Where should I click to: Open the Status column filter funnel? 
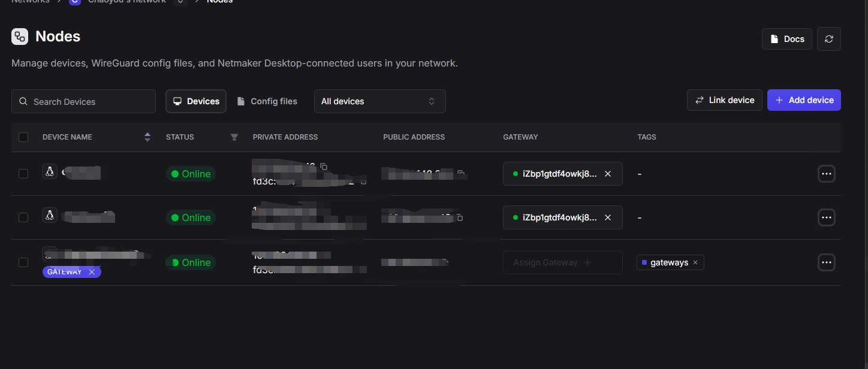234,137
